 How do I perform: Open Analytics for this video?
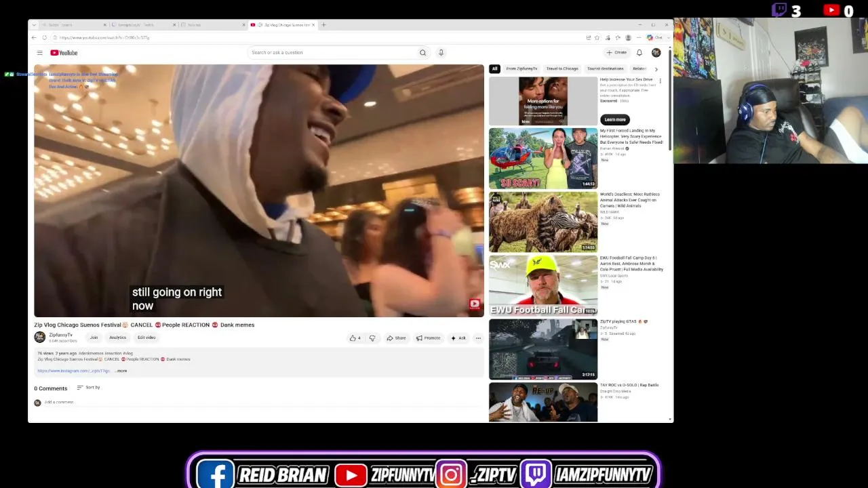[x=117, y=338]
